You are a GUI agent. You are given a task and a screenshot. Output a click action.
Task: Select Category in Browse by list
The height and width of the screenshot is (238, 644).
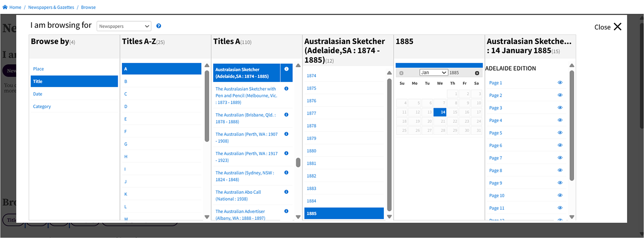(x=42, y=106)
